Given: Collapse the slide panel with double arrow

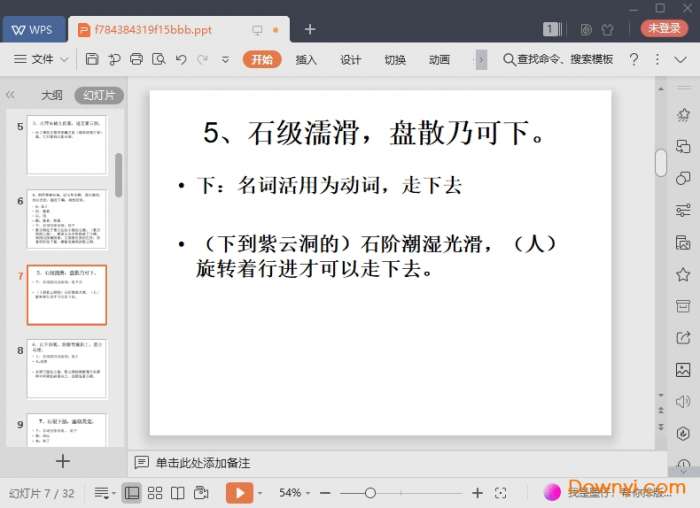Looking at the screenshot, I should pyautogui.click(x=10, y=95).
